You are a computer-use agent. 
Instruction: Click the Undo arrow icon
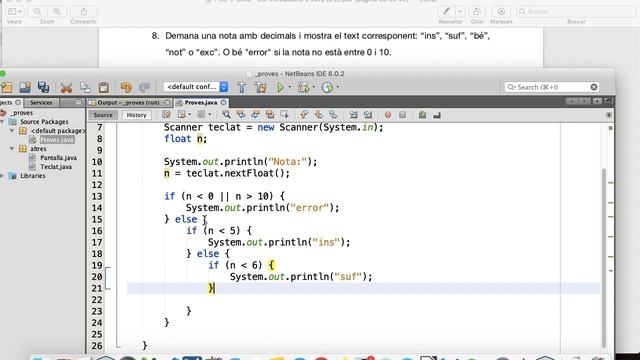coord(126,87)
